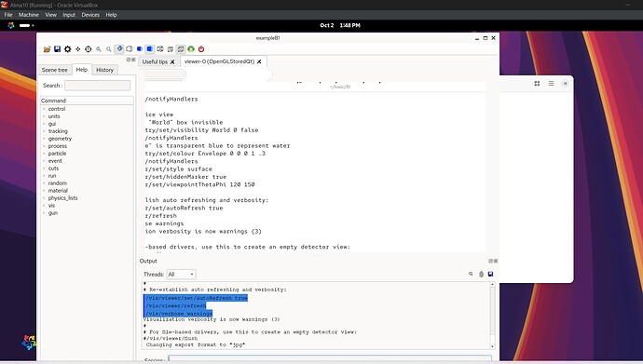Switch to the History tab
Screen dimensions: 643x364
click(104, 70)
